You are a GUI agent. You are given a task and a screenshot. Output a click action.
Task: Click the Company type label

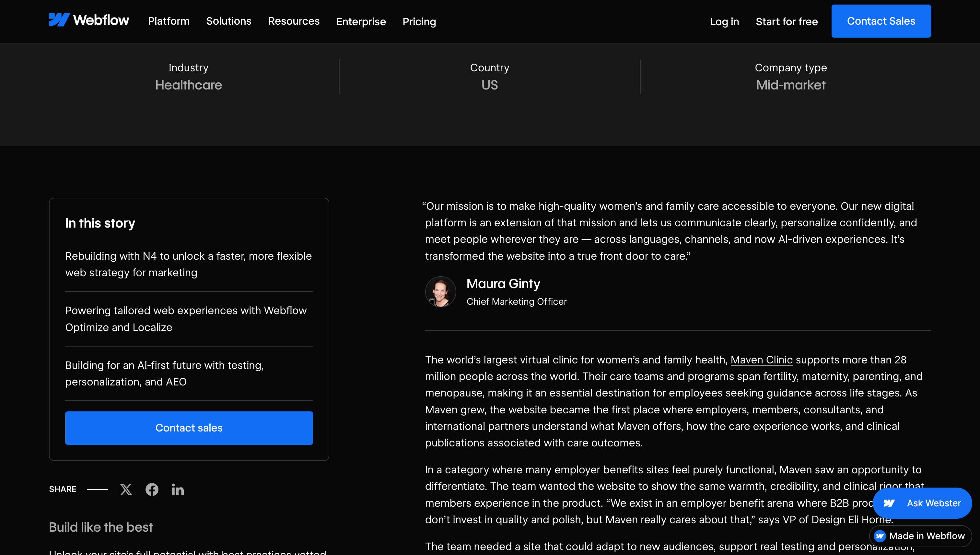791,67
